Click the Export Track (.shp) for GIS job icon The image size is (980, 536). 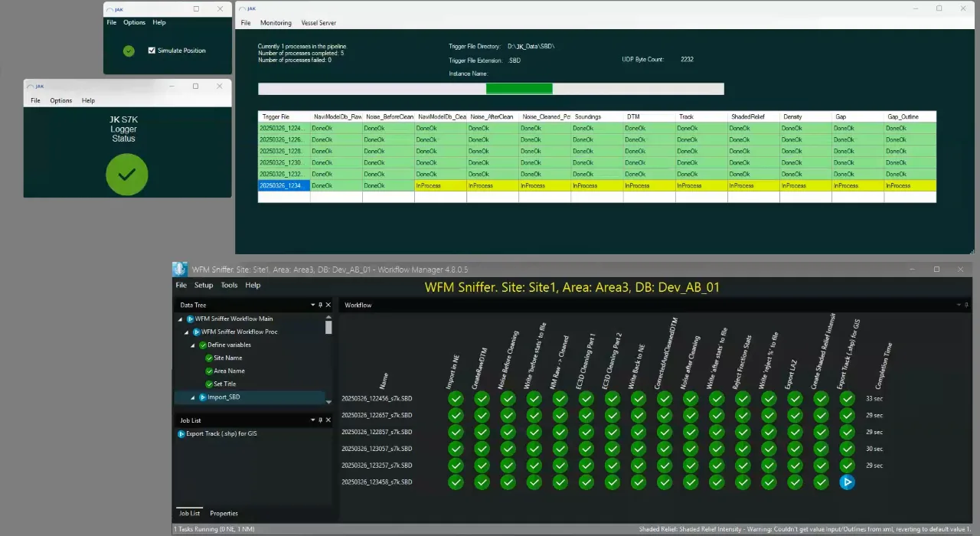pos(182,433)
